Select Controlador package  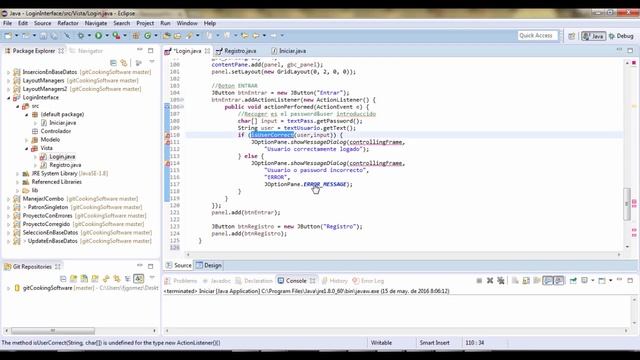[x=56, y=131]
